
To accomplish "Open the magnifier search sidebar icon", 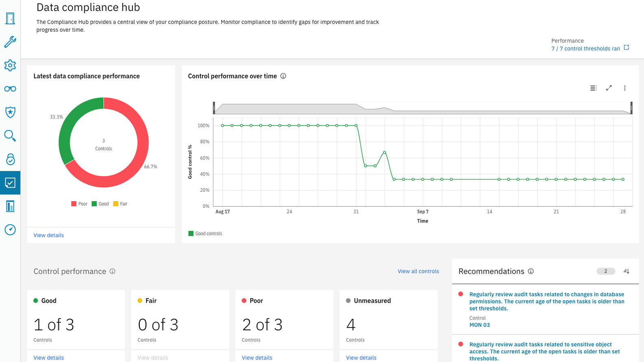I will (10, 136).
